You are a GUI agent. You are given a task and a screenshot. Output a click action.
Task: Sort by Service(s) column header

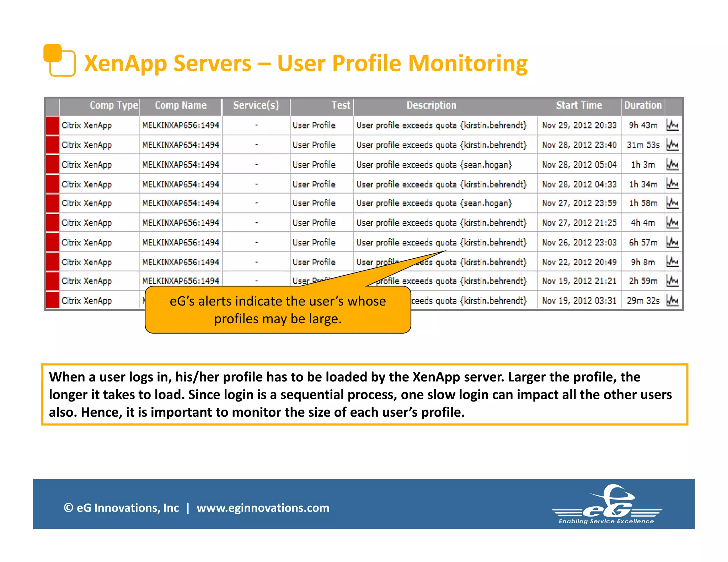click(256, 106)
